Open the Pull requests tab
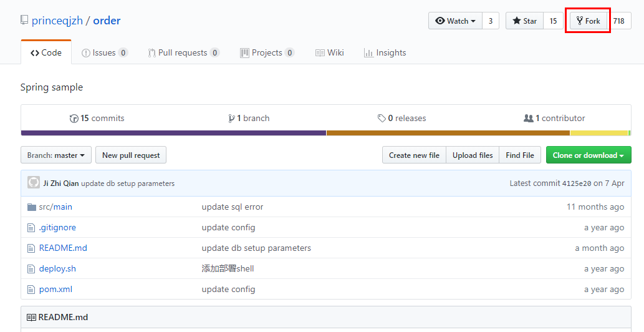Viewport: 644px width, 332px height. 184,52
